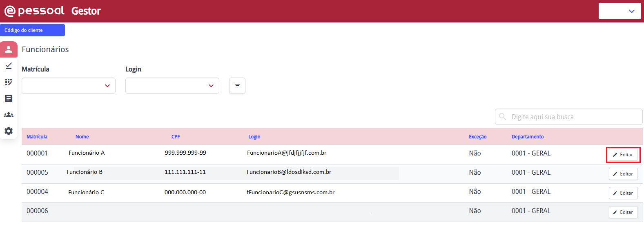Click the name Funcionário B

click(x=85, y=172)
